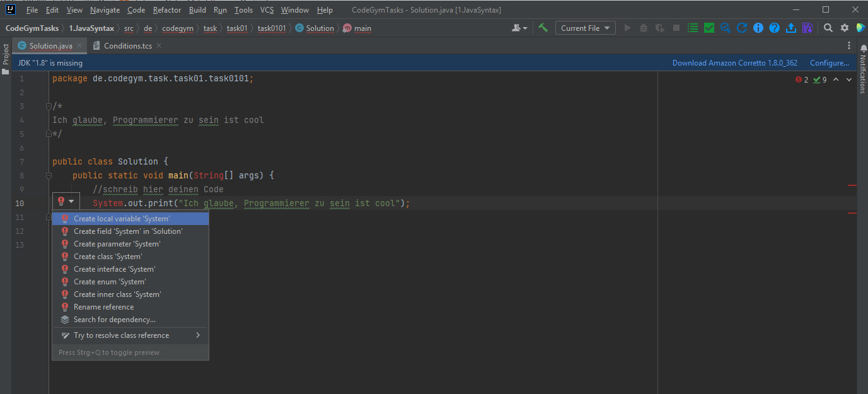
Task: Click the green Build project hammer icon
Action: click(543, 28)
